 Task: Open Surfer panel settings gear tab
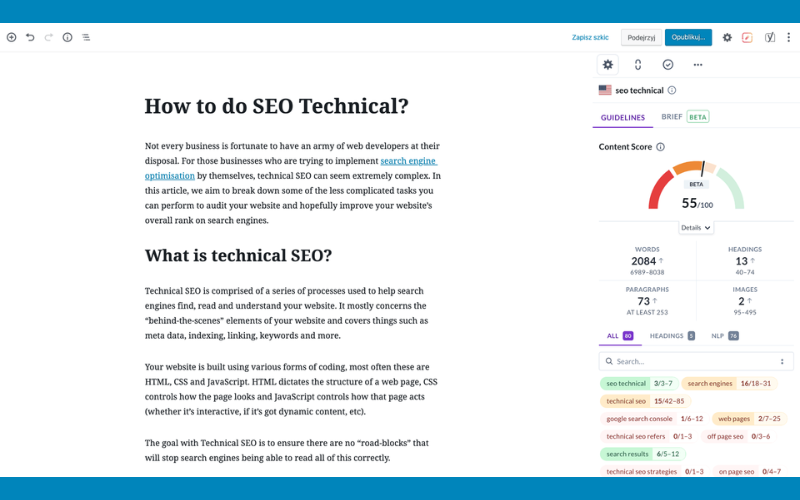click(x=608, y=65)
